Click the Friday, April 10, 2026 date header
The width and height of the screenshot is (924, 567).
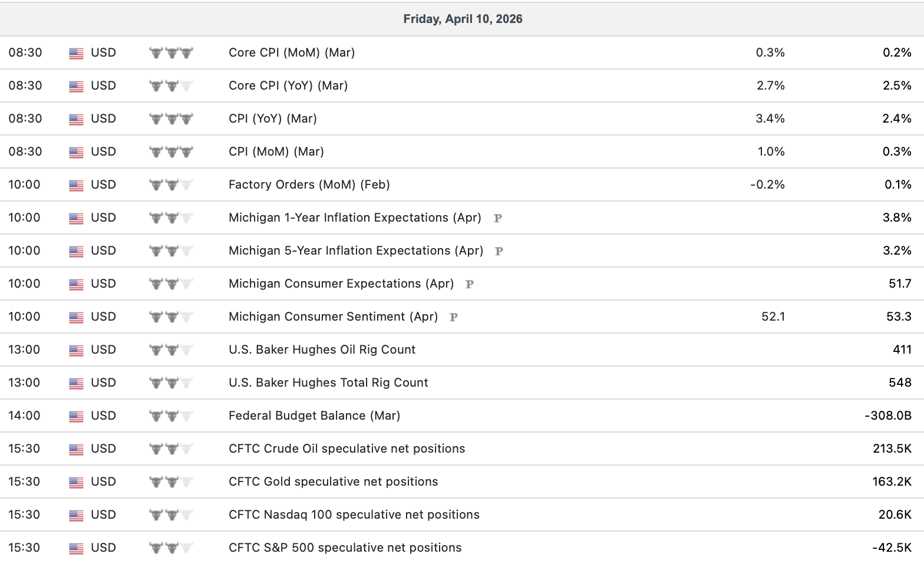click(x=463, y=19)
